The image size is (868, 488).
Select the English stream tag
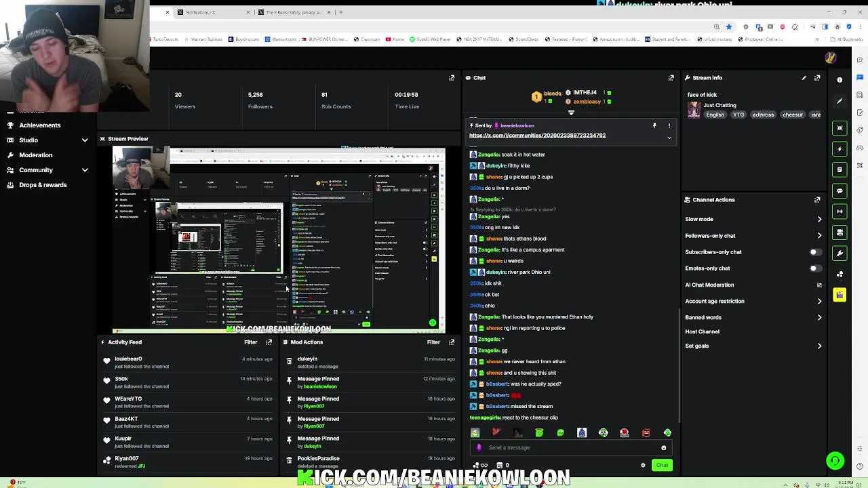point(715,115)
